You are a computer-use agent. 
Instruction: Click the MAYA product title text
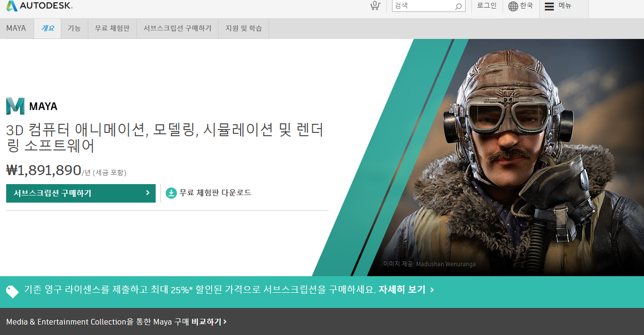[x=43, y=106]
